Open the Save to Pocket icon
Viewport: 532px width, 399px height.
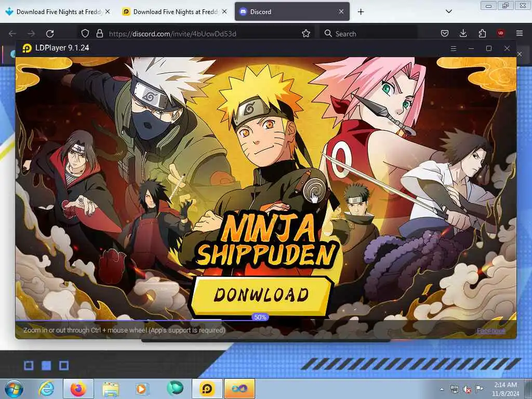[x=445, y=33]
